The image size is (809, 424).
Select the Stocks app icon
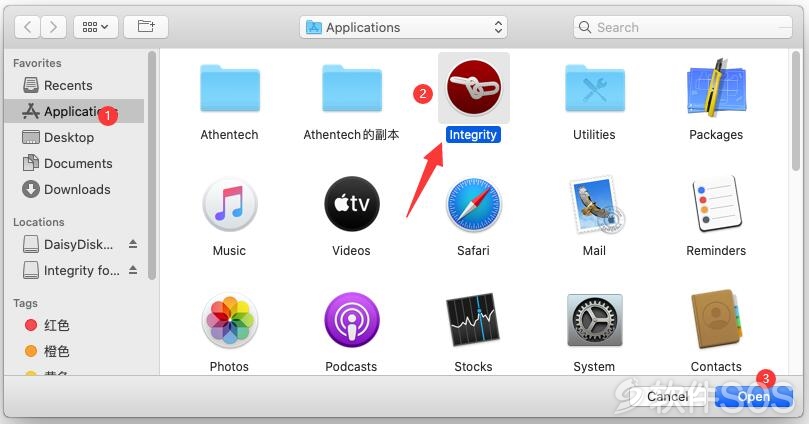point(473,320)
